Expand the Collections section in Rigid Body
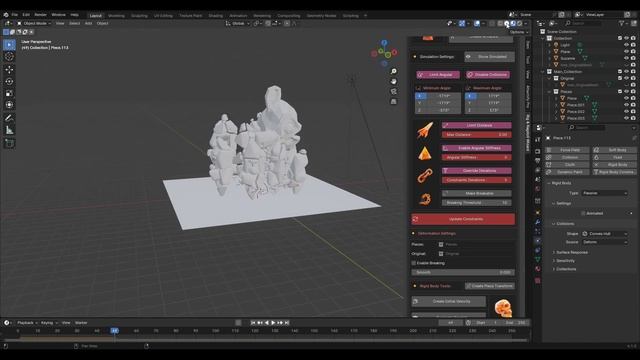The image size is (640, 360). (x=566, y=269)
